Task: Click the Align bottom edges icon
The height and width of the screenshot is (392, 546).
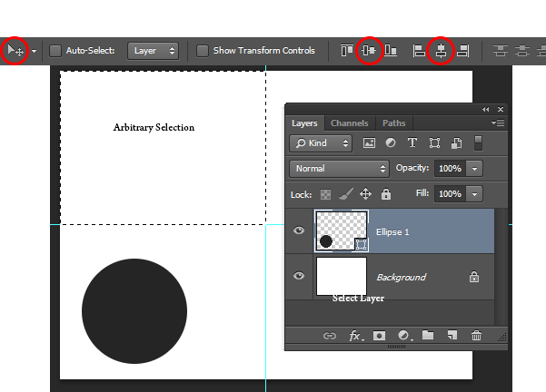Action: [391, 51]
